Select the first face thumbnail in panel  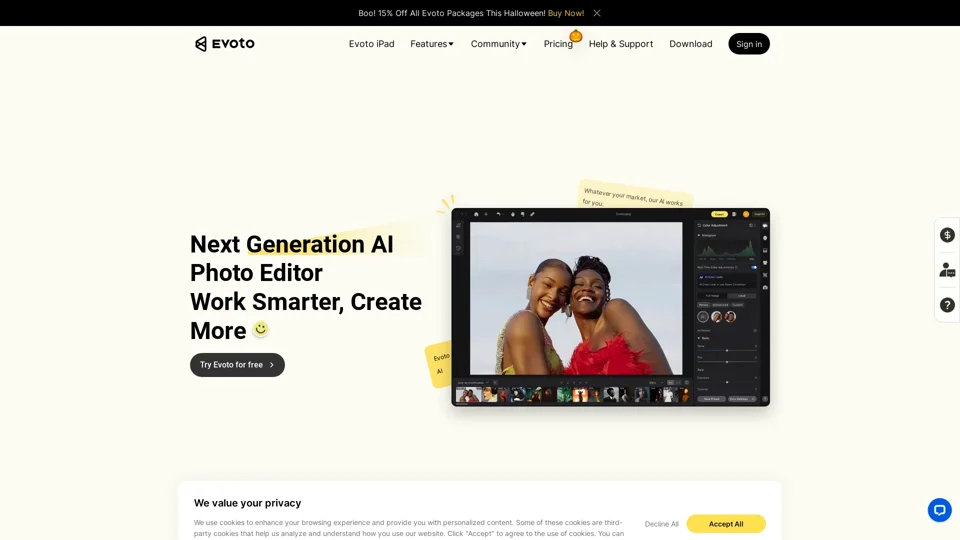pos(716,317)
